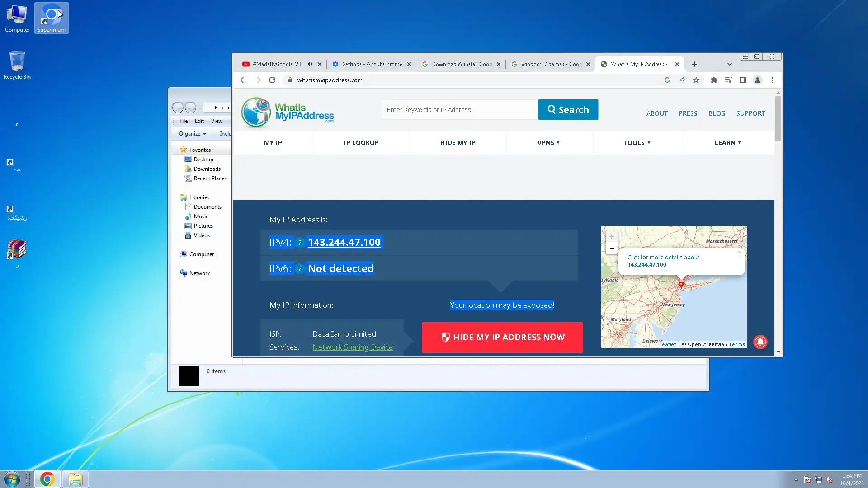Open the Extensions puzzle icon
This screenshot has width=868, height=488.
pyautogui.click(x=714, y=80)
